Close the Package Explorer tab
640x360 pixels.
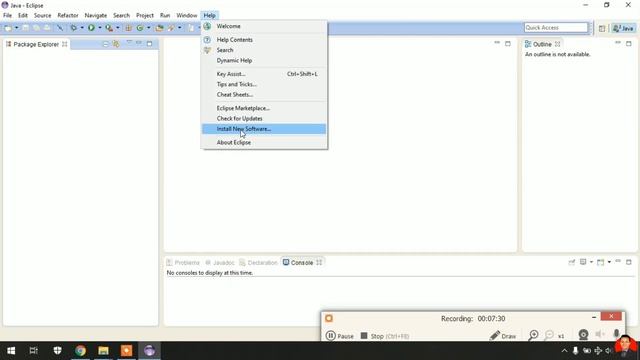click(64, 44)
